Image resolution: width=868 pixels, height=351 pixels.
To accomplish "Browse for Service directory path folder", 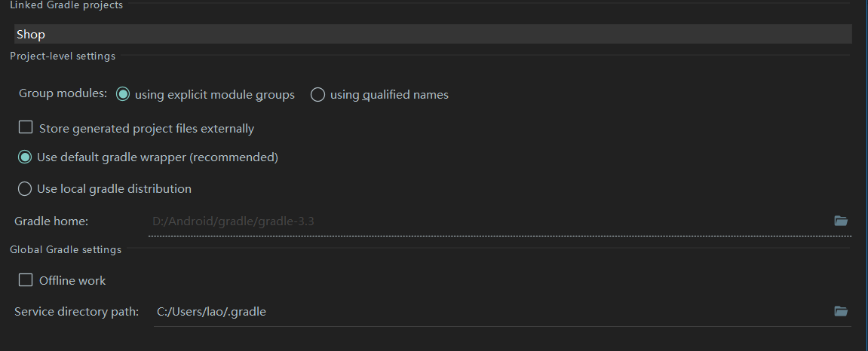I will click(x=841, y=311).
